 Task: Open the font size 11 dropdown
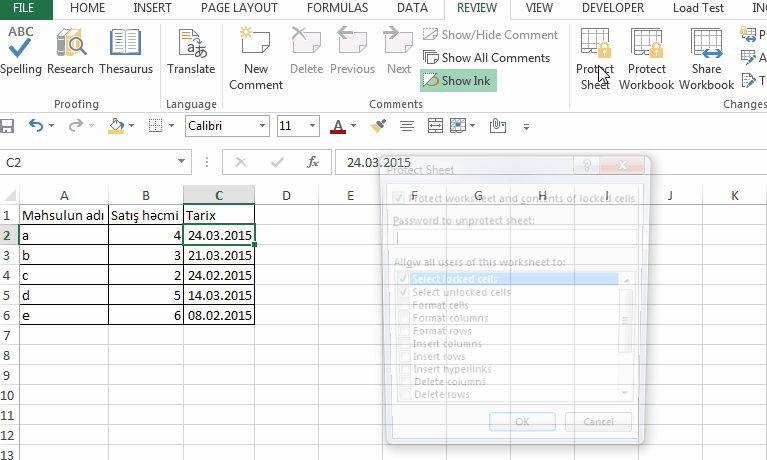(313, 126)
